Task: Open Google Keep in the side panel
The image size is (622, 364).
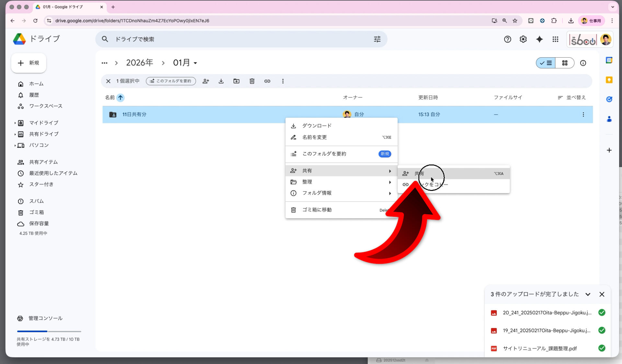Action: (609, 79)
